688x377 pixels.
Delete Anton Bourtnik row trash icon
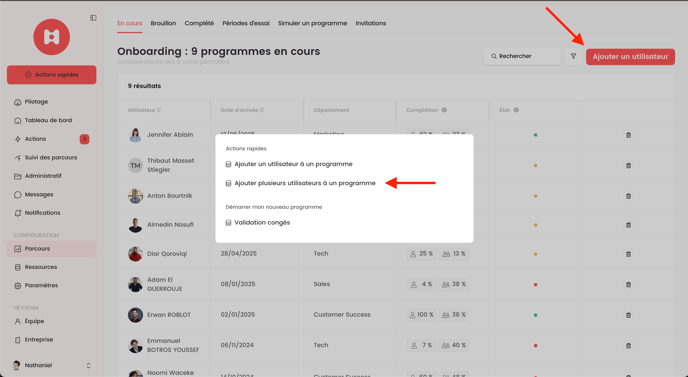(628, 196)
